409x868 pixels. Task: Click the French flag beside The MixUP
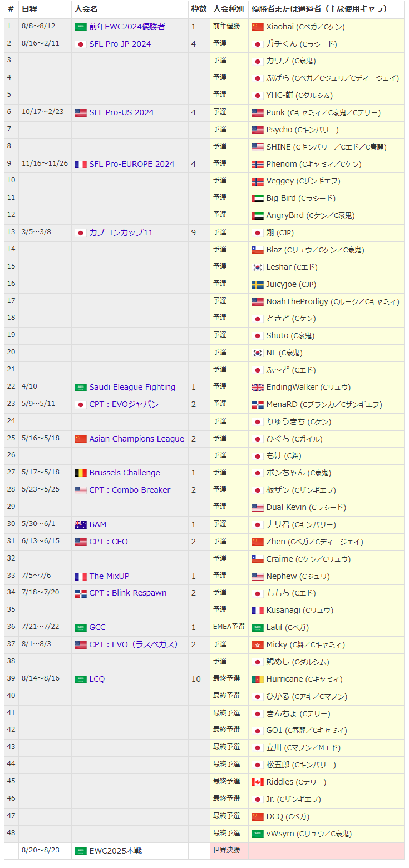coord(81,577)
